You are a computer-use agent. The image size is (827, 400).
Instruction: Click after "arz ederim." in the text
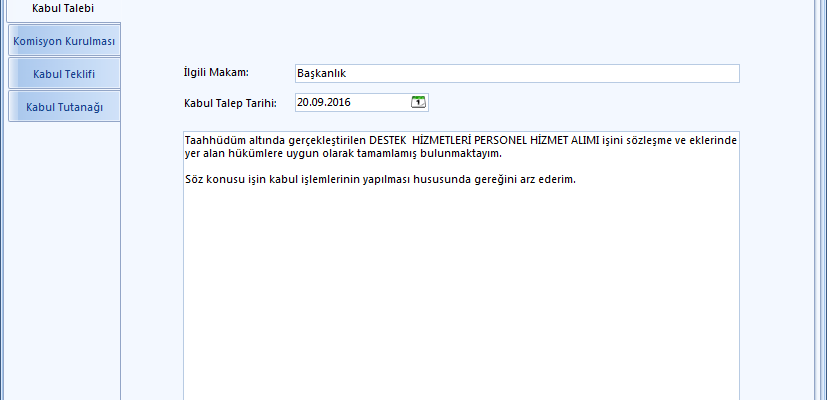point(580,179)
